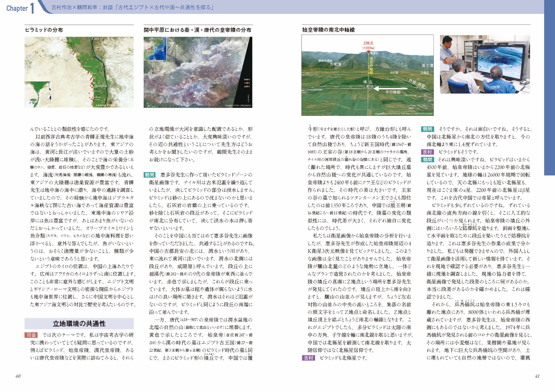Click the heading ピラミッドの分布
555x392 pixels.
pyautogui.click(x=44, y=30)
